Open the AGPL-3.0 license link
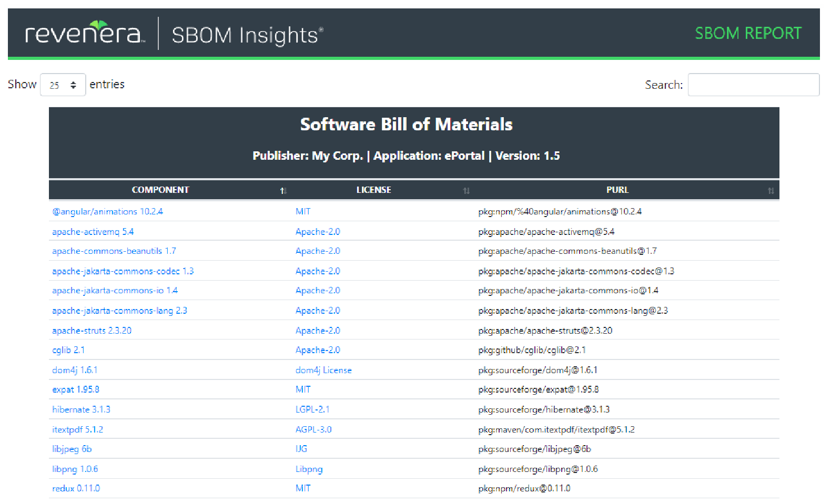 pos(313,429)
